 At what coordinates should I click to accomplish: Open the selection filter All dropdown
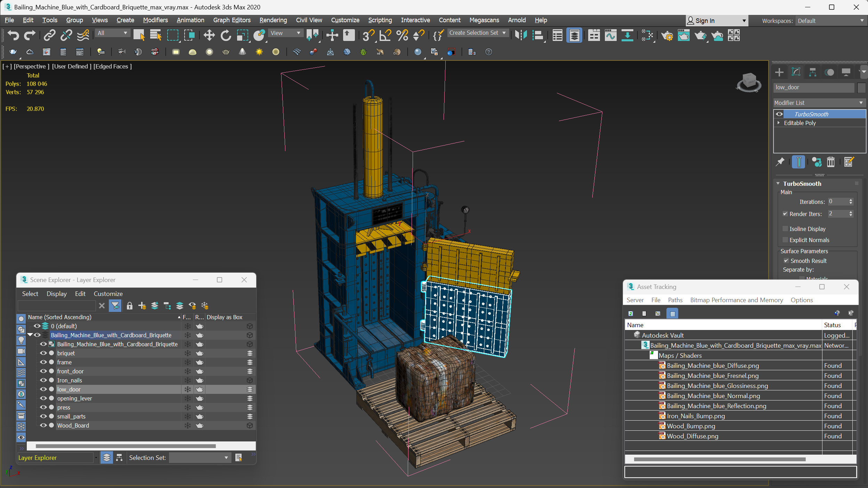(x=113, y=33)
